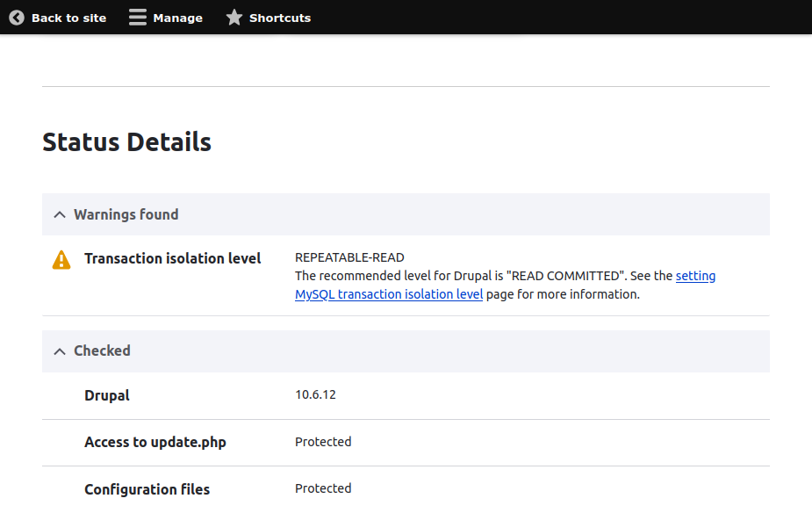The image size is (812, 513).
Task: Click the Status Details heading
Action: click(127, 142)
